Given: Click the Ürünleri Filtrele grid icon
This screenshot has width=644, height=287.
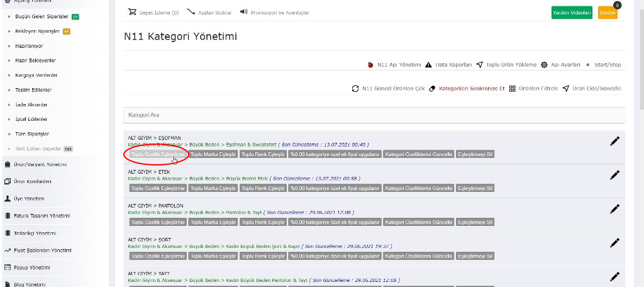Looking at the screenshot, I should pyautogui.click(x=512, y=88).
